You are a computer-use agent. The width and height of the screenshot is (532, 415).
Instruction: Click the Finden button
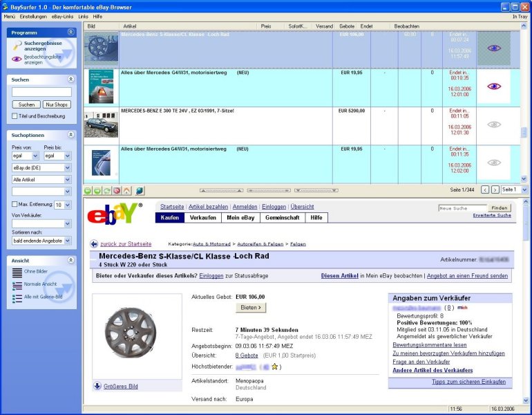pos(499,207)
